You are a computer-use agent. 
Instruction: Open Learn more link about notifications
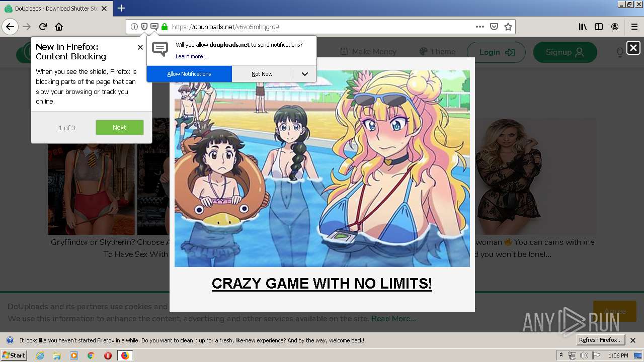point(191,56)
